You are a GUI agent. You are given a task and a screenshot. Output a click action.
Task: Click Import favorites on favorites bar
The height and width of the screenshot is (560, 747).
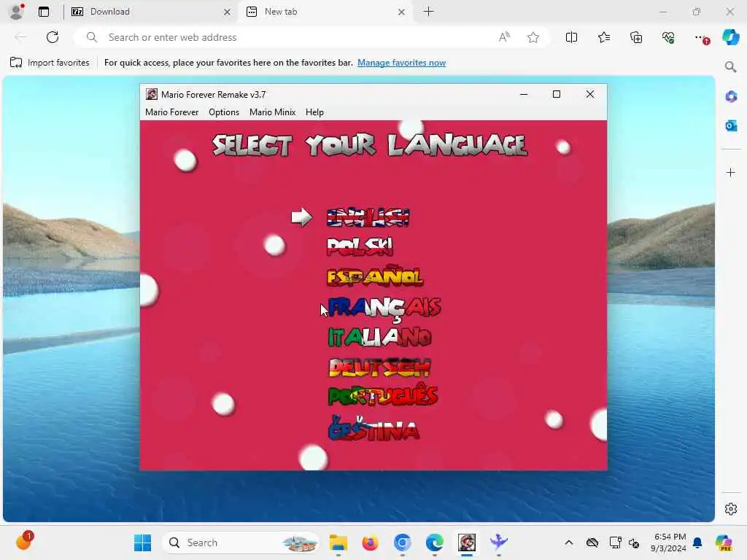[50, 63]
